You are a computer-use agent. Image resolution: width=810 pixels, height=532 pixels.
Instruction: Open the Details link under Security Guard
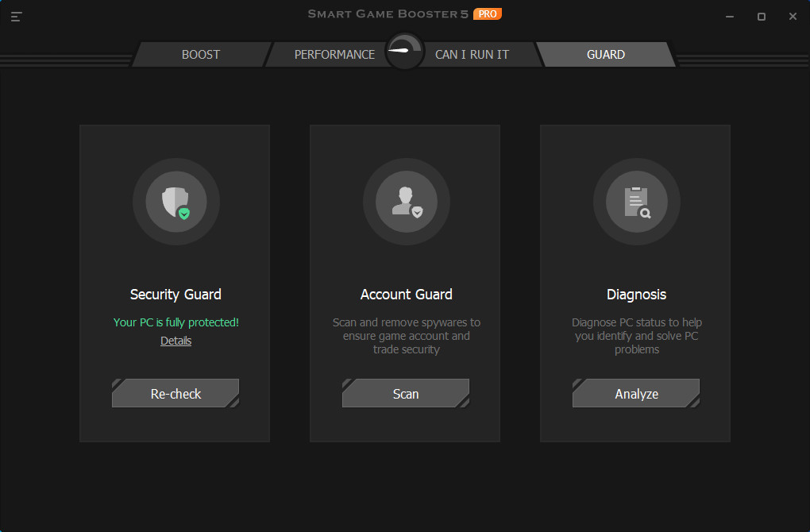(x=175, y=340)
